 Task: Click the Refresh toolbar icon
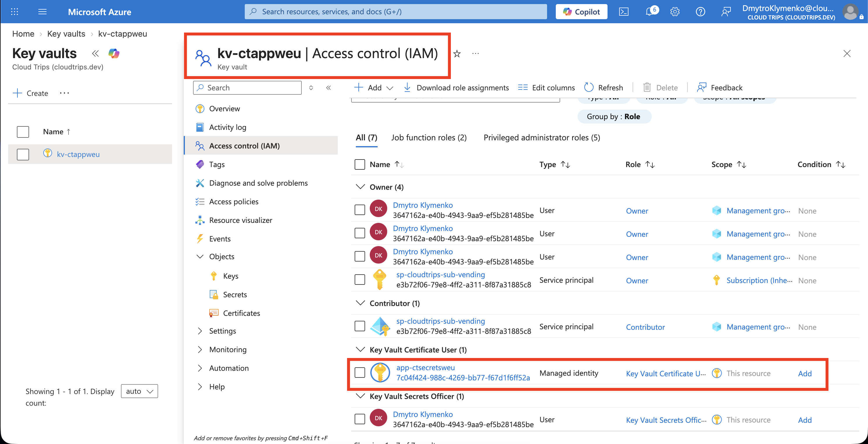click(x=589, y=87)
